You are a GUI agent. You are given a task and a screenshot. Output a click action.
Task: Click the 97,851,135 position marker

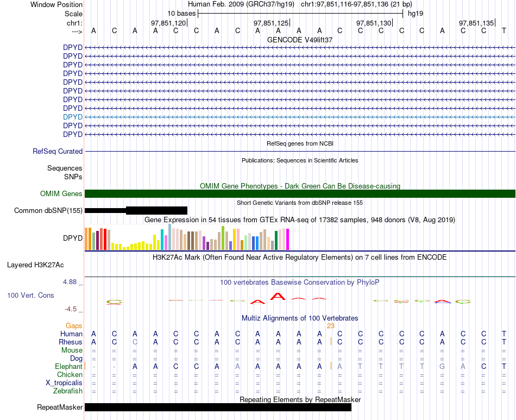point(476,23)
